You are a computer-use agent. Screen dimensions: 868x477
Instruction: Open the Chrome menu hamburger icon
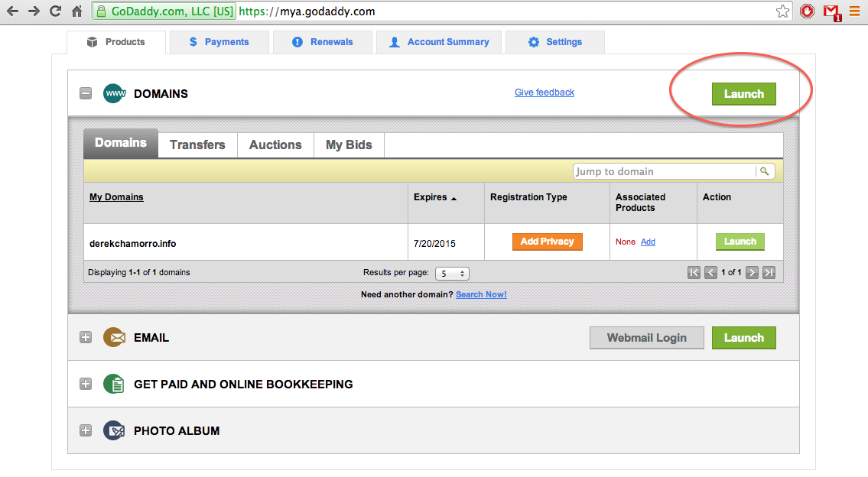tap(855, 11)
